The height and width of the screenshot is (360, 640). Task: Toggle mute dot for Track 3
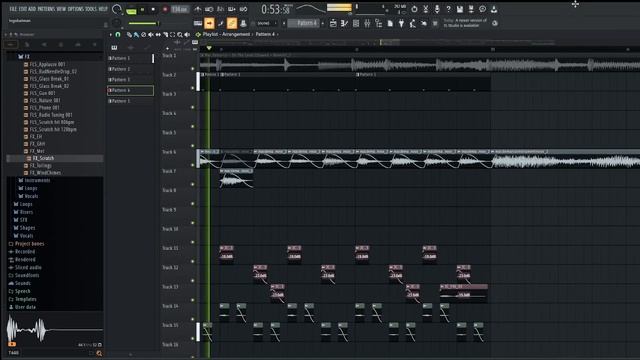(193, 107)
